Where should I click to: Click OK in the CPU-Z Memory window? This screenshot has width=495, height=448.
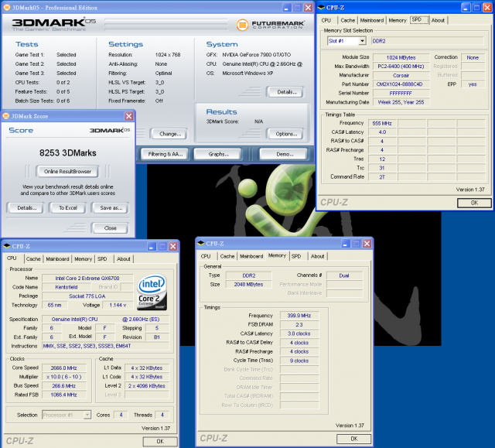point(354,439)
